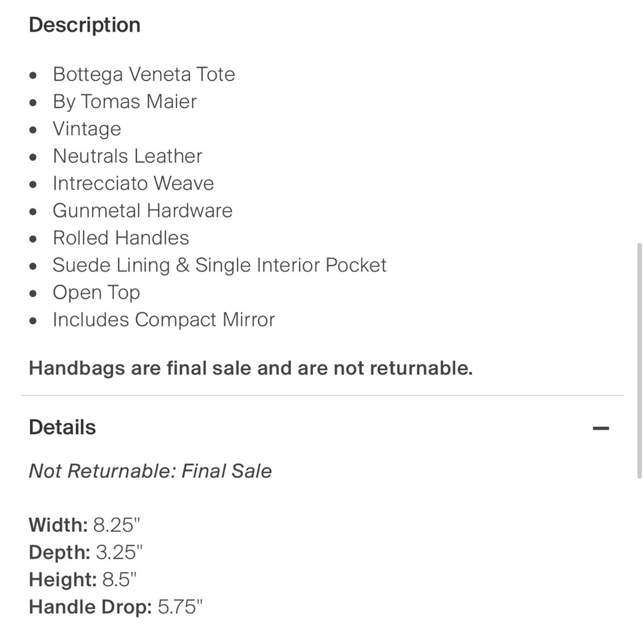
Task: Click the Description heading
Action: (84, 25)
